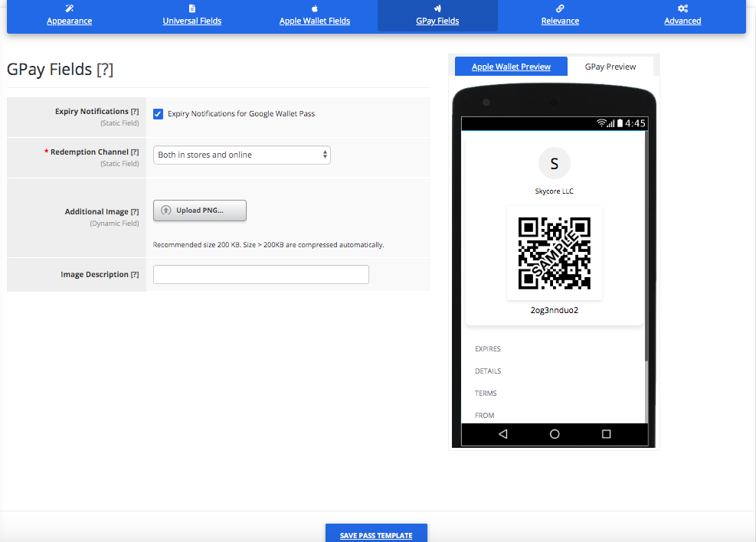Click the Skycore LLC 'S' logo circle
This screenshot has width=756, height=542.
[555, 163]
